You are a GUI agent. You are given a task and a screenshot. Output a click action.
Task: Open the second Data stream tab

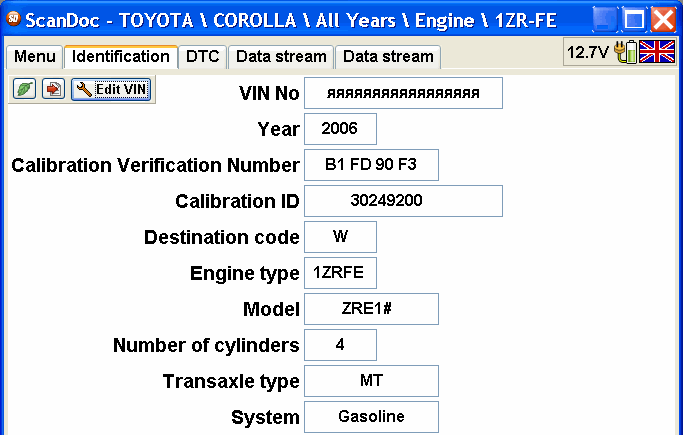tap(388, 57)
